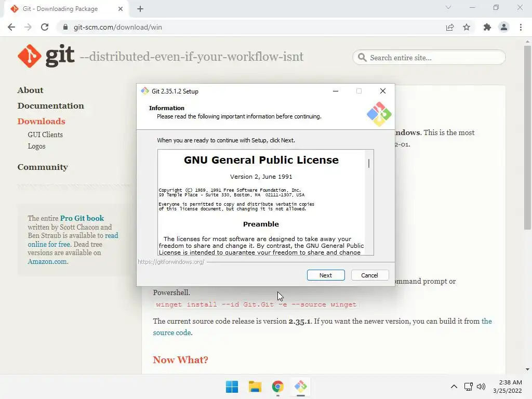This screenshot has height=399, width=532.
Task: Open File Explorer from taskbar
Action: [255, 387]
